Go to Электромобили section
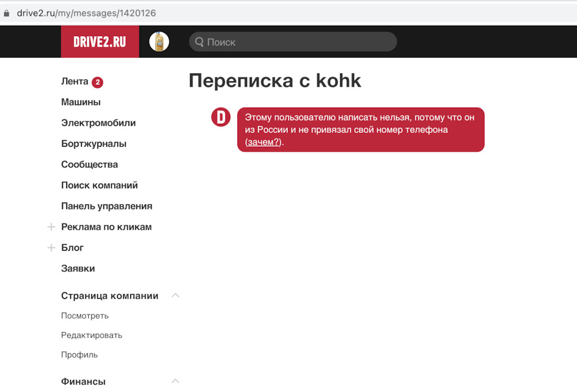The width and height of the screenshot is (577, 392). point(98,123)
